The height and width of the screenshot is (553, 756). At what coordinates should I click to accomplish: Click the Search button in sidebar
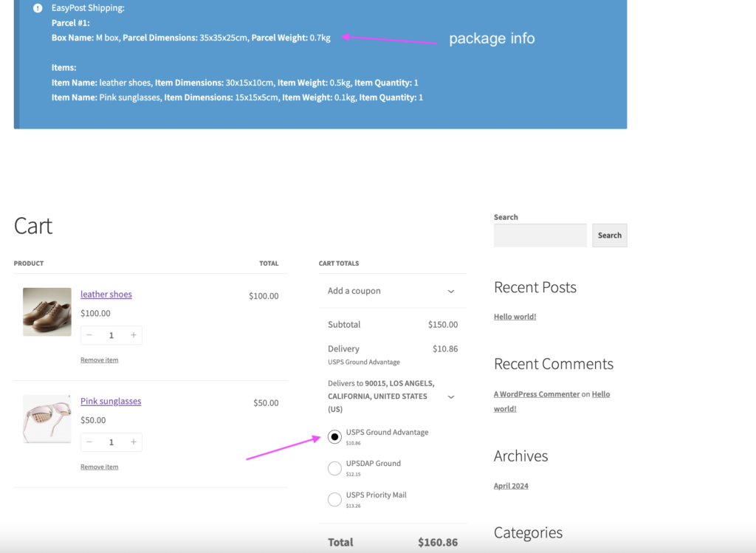pos(609,236)
